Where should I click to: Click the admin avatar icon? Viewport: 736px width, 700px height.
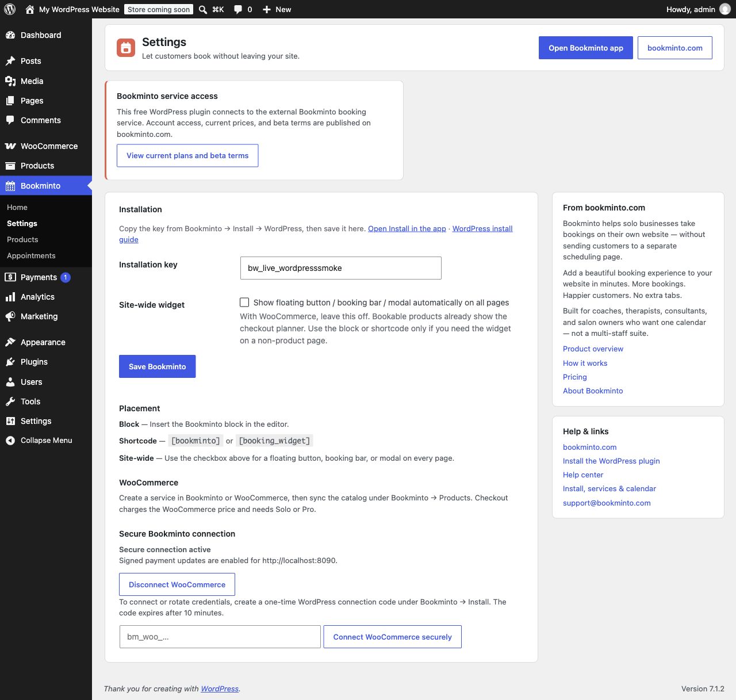click(x=725, y=9)
